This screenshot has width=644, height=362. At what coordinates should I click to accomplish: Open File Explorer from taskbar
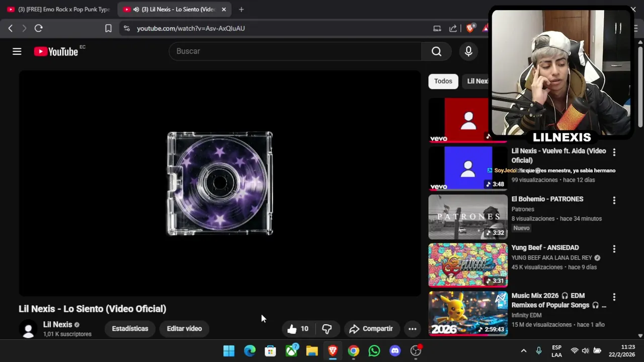click(x=312, y=351)
